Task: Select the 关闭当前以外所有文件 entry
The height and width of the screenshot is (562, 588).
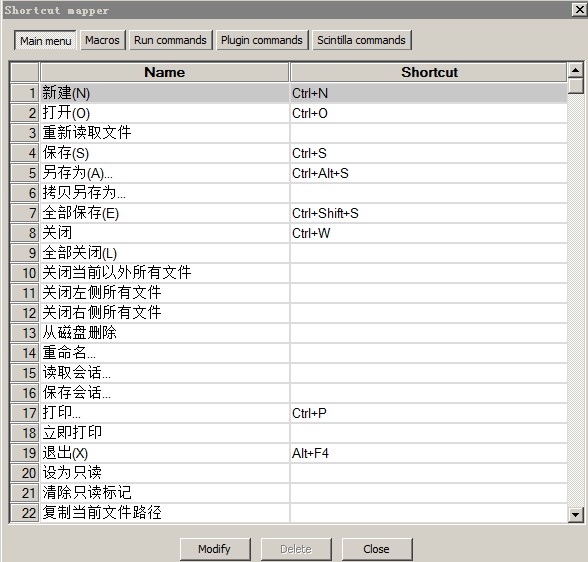Action: (x=165, y=273)
